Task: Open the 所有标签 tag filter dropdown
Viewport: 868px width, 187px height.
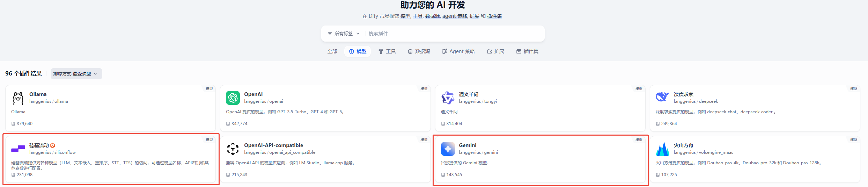Action: [x=344, y=34]
